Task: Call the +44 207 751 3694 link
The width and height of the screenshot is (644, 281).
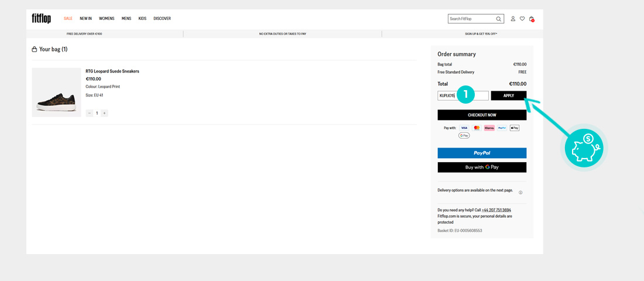Action: (496, 210)
